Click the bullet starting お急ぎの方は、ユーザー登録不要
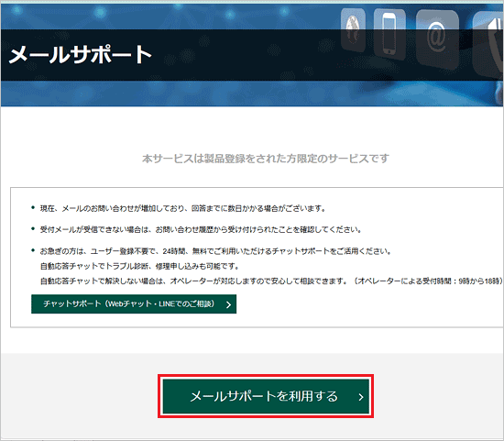Screen dimensions: 504x441 pyautogui.click(x=215, y=251)
